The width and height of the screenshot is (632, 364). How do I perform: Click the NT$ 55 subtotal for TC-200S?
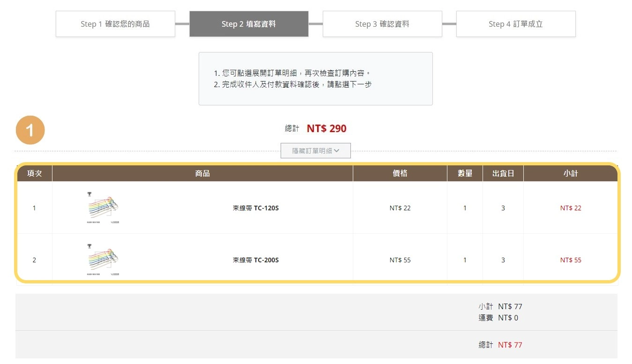[x=571, y=260]
